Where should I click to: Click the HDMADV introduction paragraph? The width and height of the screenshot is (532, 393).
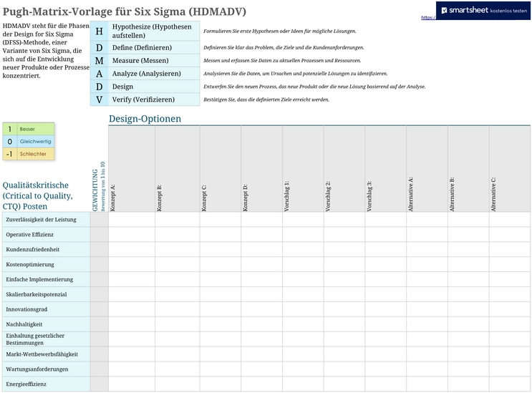pos(46,51)
